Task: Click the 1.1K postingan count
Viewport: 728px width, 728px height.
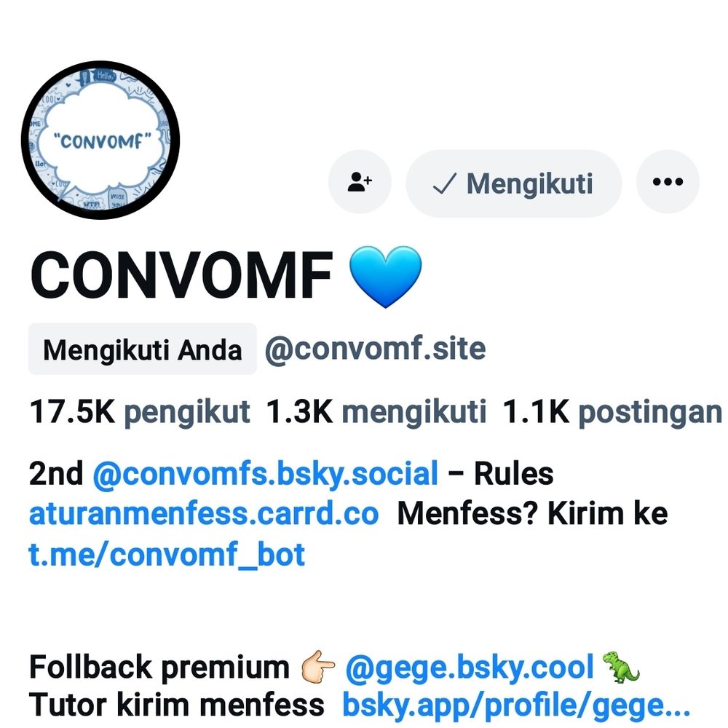Action: click(612, 412)
